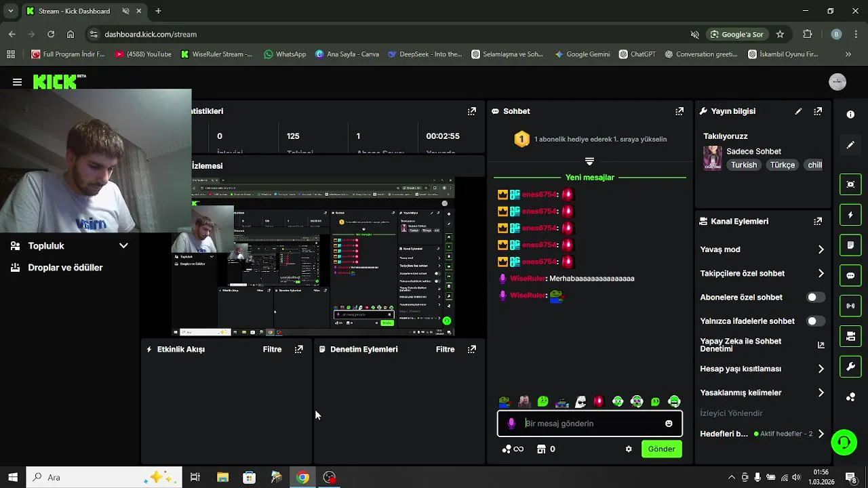Open Yavaş mod options arrow
The width and height of the screenshot is (868, 488).
(x=821, y=249)
